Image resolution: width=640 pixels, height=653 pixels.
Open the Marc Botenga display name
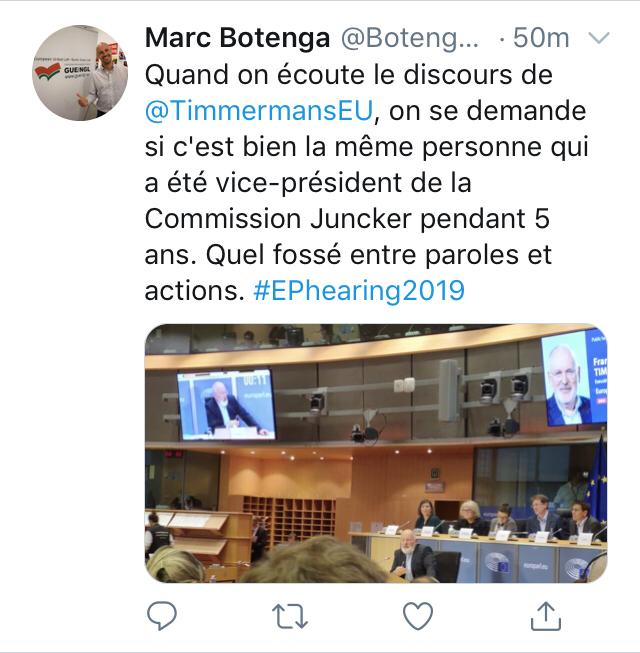click(x=237, y=38)
